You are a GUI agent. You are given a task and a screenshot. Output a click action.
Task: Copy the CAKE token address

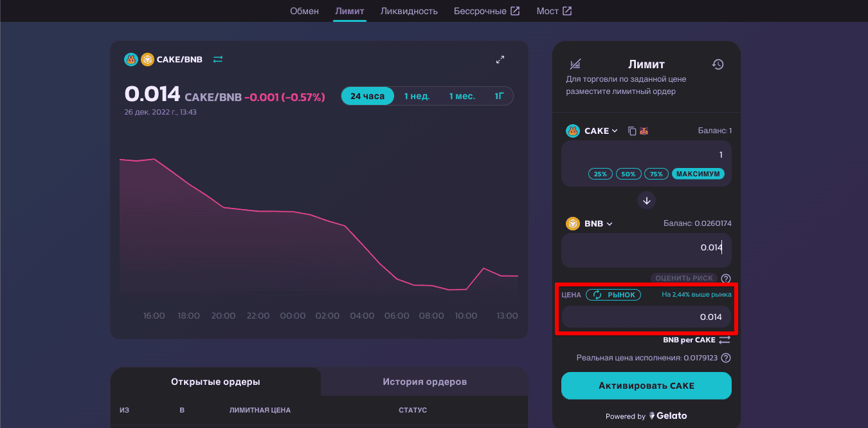click(632, 131)
